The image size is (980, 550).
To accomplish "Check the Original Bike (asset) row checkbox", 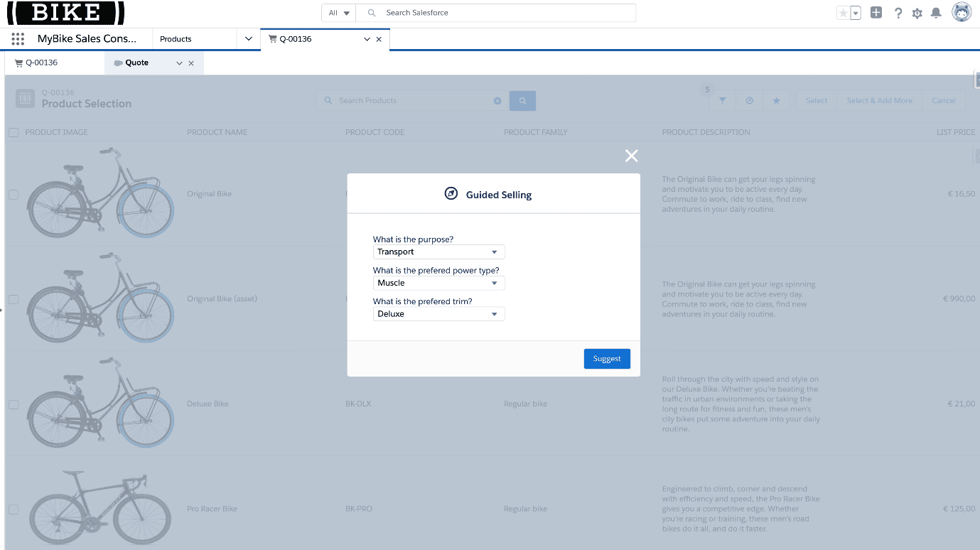I will [14, 299].
